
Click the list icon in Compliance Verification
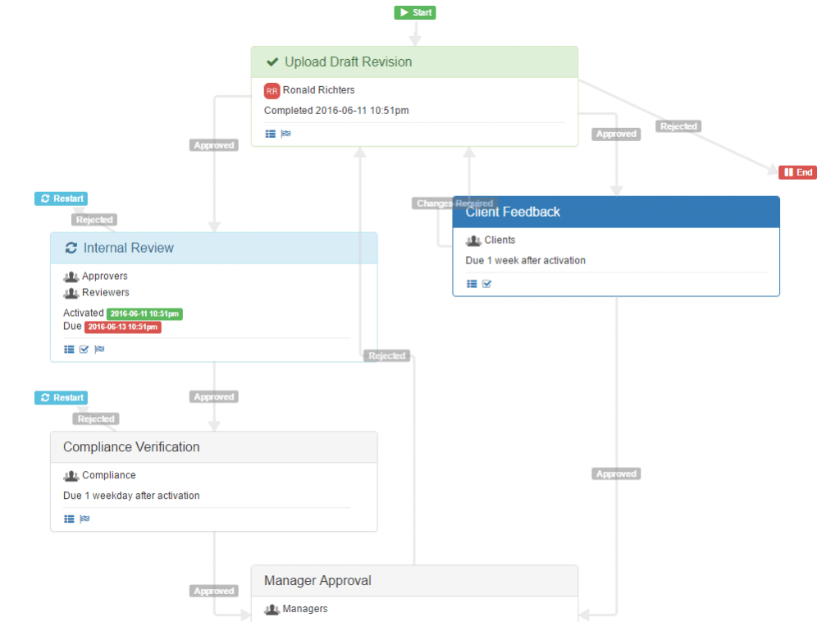[69, 519]
